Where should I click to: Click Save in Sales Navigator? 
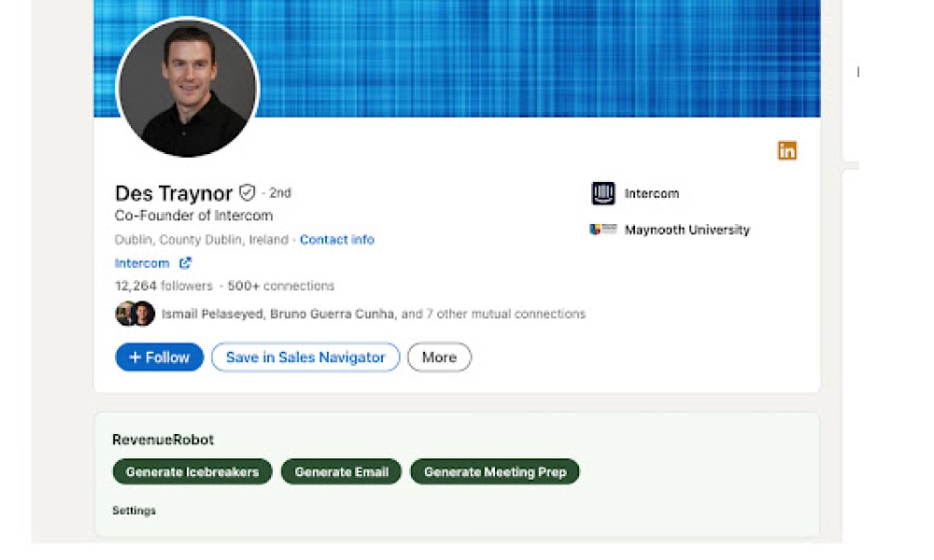point(305,357)
